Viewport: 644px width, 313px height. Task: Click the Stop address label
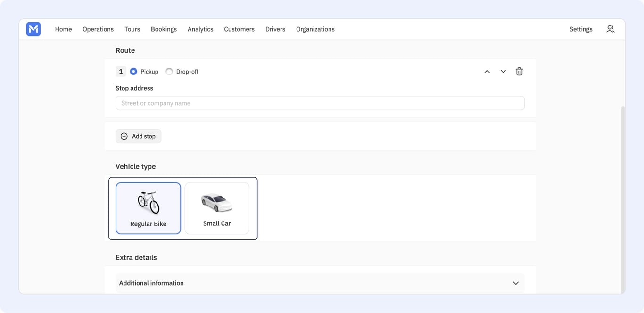(x=134, y=88)
